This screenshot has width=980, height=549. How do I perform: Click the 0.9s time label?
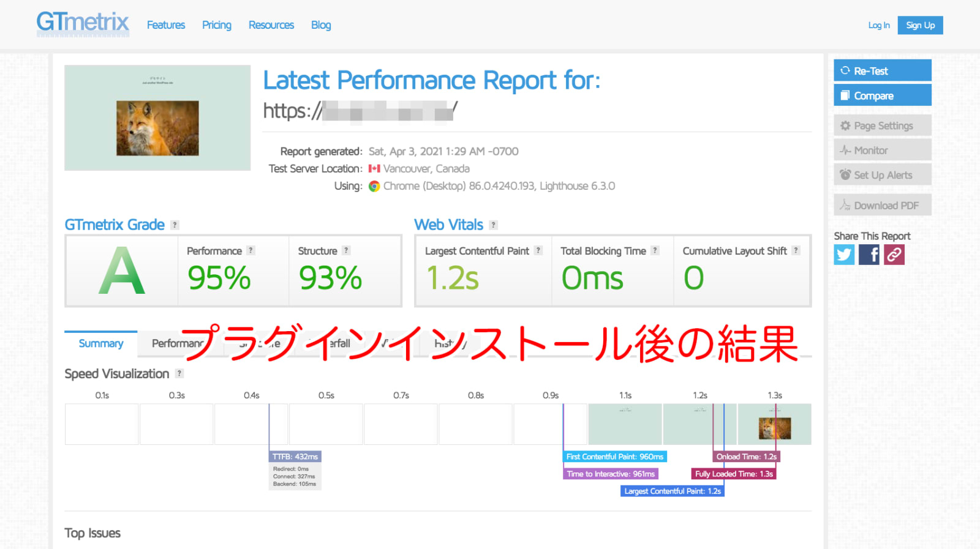pyautogui.click(x=551, y=395)
